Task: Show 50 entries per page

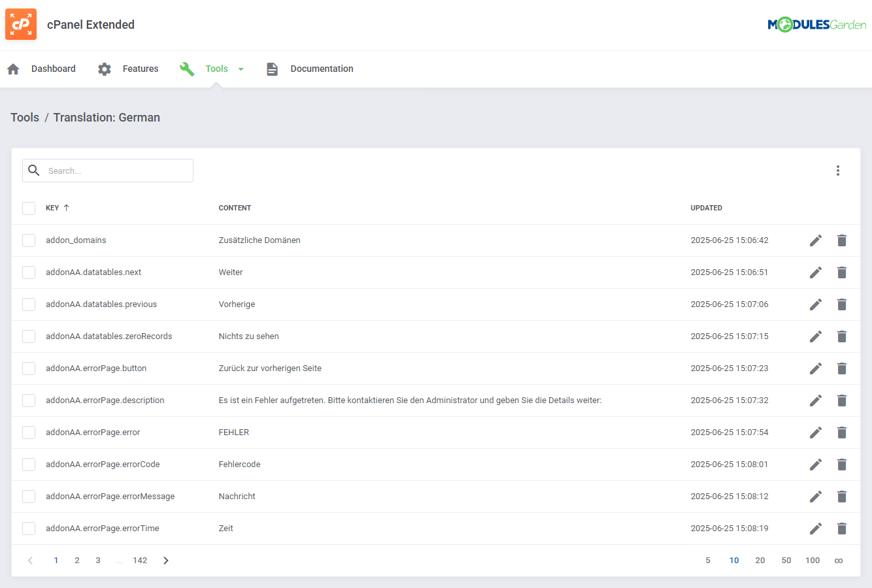Action: 786,561
